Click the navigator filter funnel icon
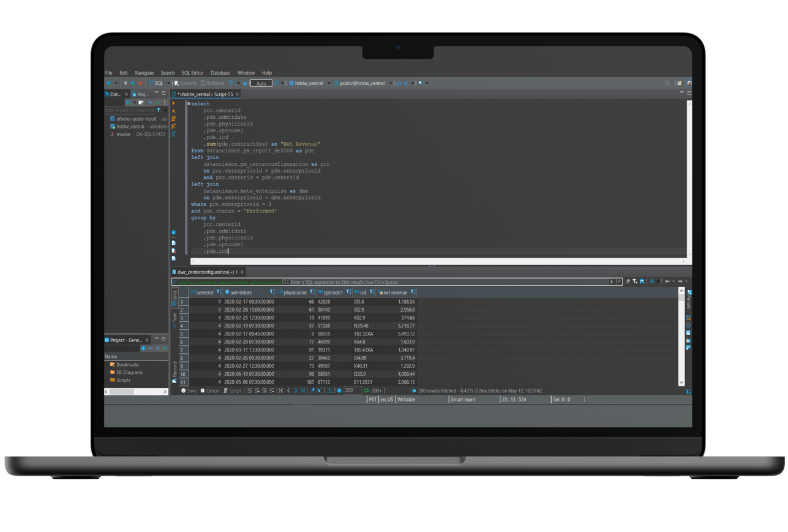This screenshot has width=788, height=532. point(159,110)
